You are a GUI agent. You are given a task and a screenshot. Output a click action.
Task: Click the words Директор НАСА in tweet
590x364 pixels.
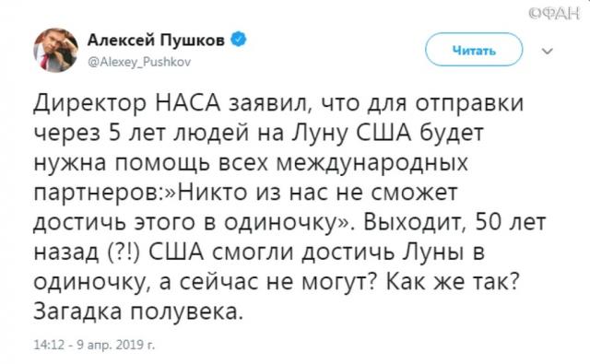tap(127, 103)
